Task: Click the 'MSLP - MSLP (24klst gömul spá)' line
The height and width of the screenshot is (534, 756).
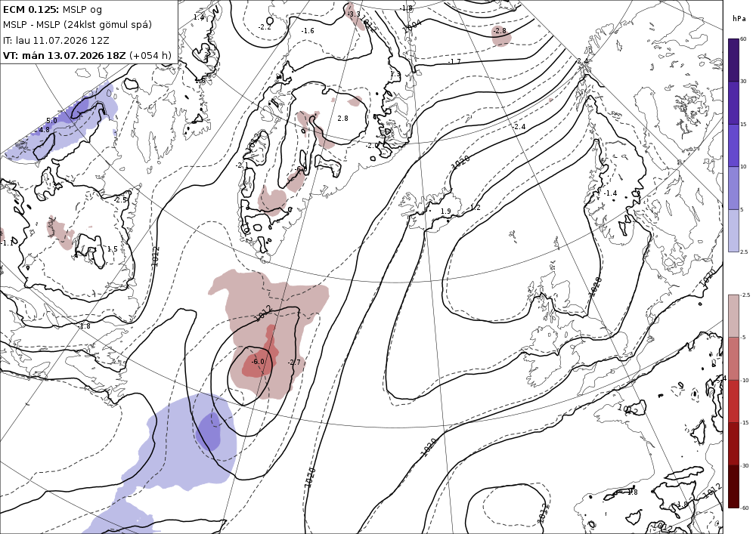Action: coord(77,25)
